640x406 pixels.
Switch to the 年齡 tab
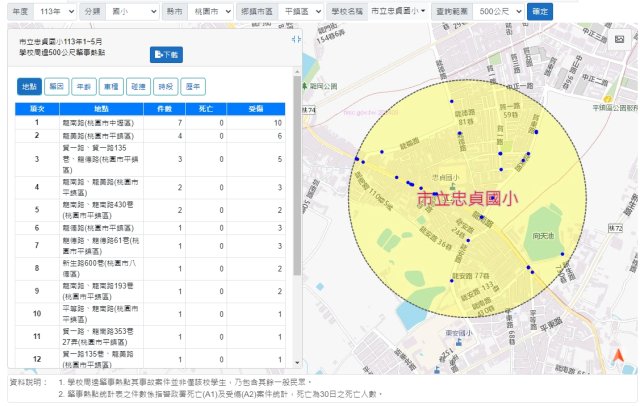85,87
